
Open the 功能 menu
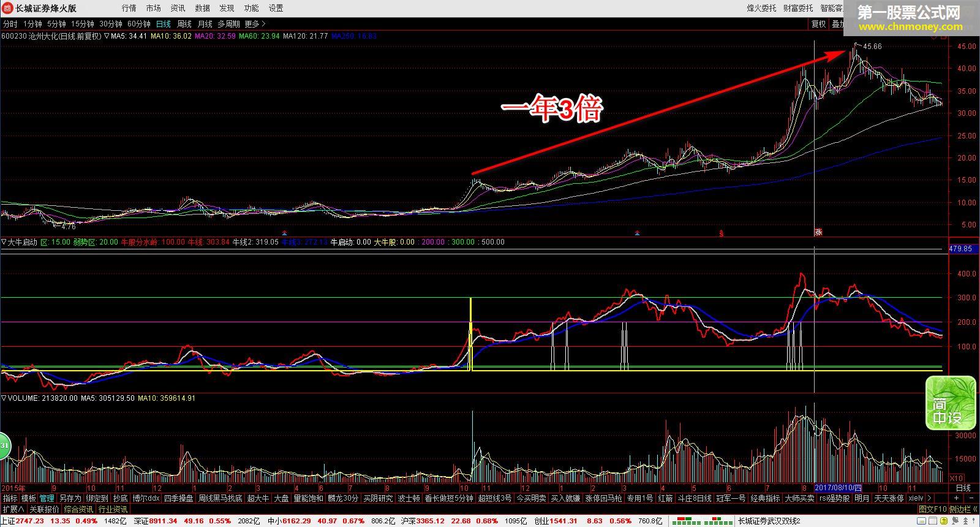[252, 8]
